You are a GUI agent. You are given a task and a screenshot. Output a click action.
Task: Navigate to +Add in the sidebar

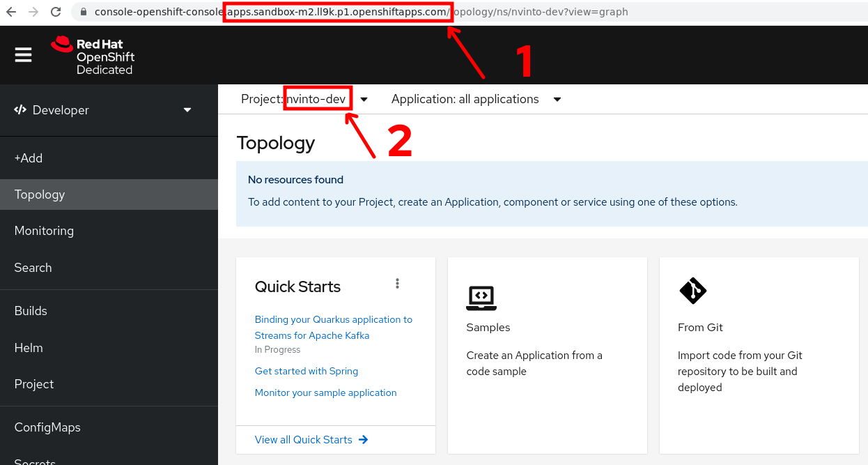pyautogui.click(x=29, y=158)
